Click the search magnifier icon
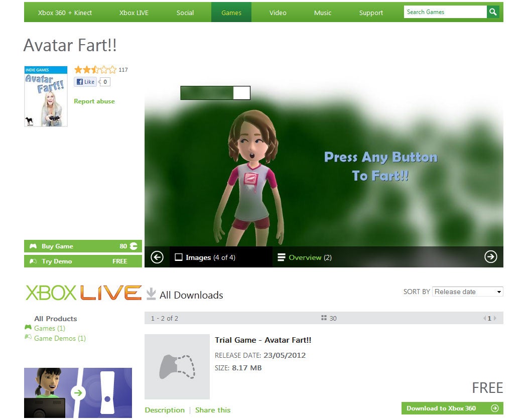 pyautogui.click(x=492, y=12)
